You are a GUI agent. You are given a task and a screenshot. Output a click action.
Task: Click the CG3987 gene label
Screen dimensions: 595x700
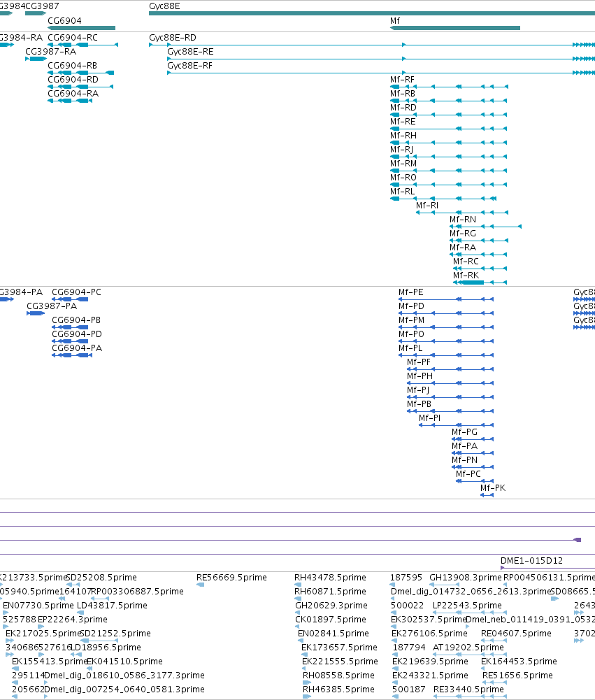click(x=42, y=6)
